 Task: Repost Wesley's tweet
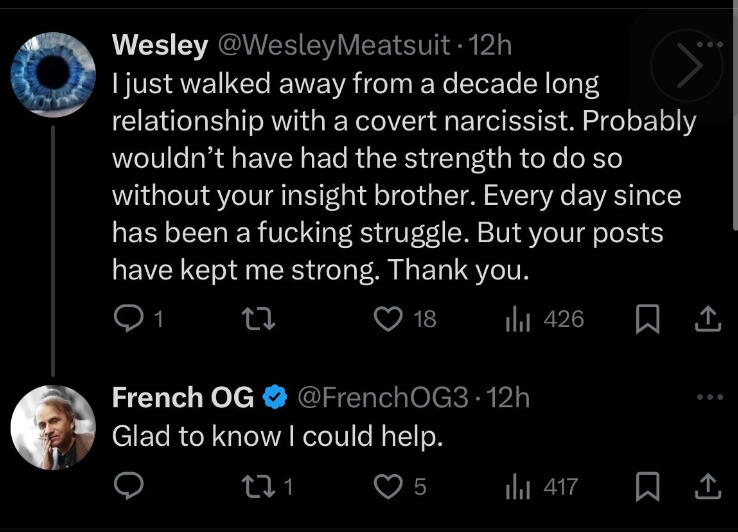pos(256,319)
